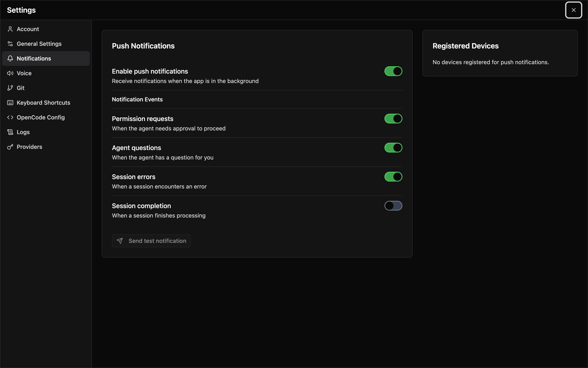
Task: Click the OpenCode Config code brackets icon
Action: (x=10, y=117)
